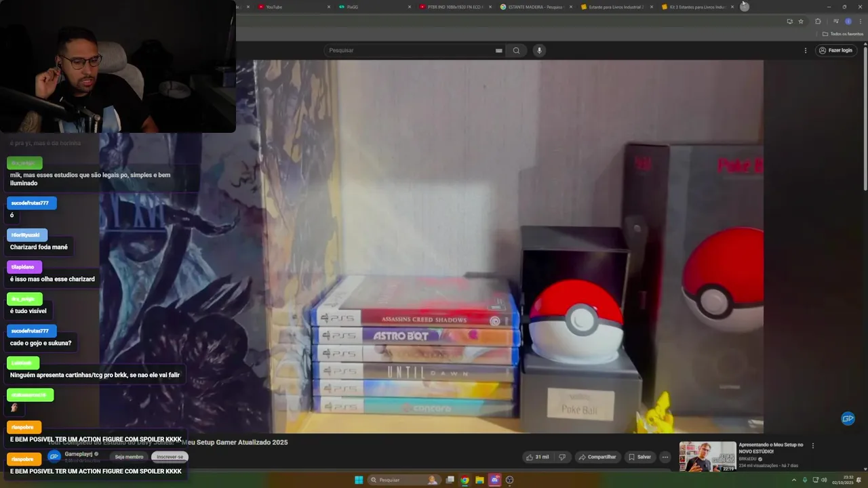Viewport: 868px width, 488px height.
Task: Open the OBS icon in the taskbar
Action: 510,480
